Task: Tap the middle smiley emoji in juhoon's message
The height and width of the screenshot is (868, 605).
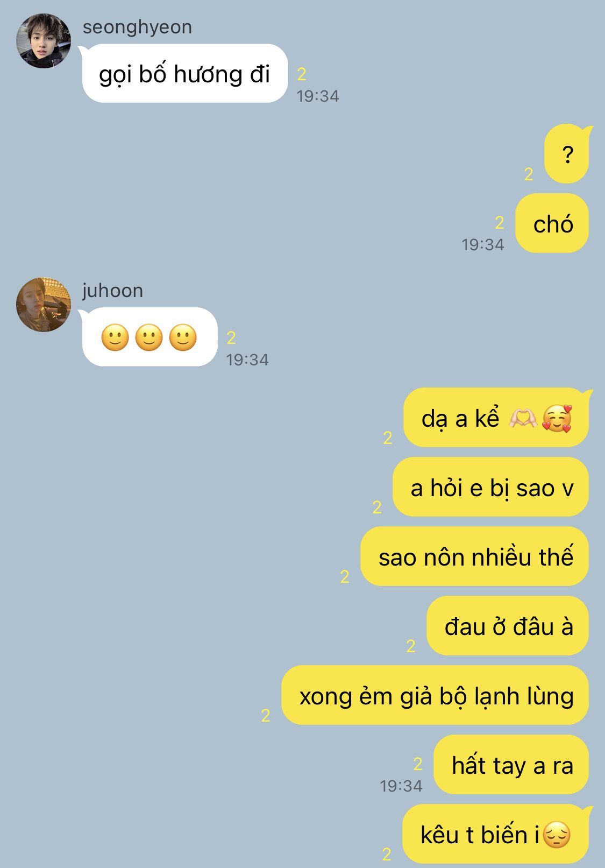Action: (x=149, y=337)
